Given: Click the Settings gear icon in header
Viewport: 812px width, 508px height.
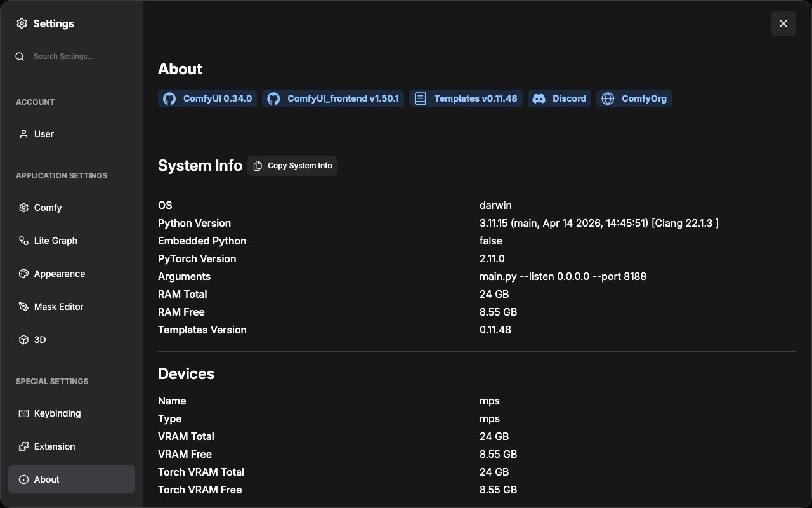Looking at the screenshot, I should tap(22, 23).
